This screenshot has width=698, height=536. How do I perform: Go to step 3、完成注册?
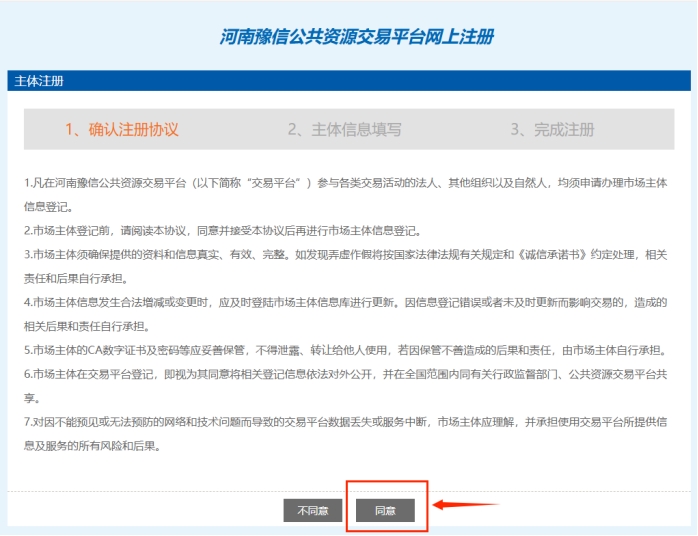tap(552, 130)
